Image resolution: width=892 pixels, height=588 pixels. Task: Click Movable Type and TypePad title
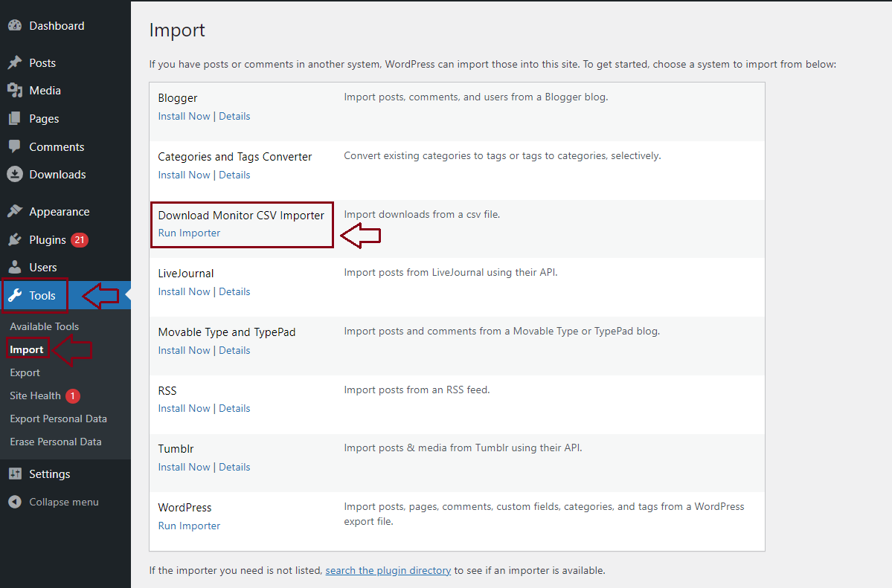227,332
